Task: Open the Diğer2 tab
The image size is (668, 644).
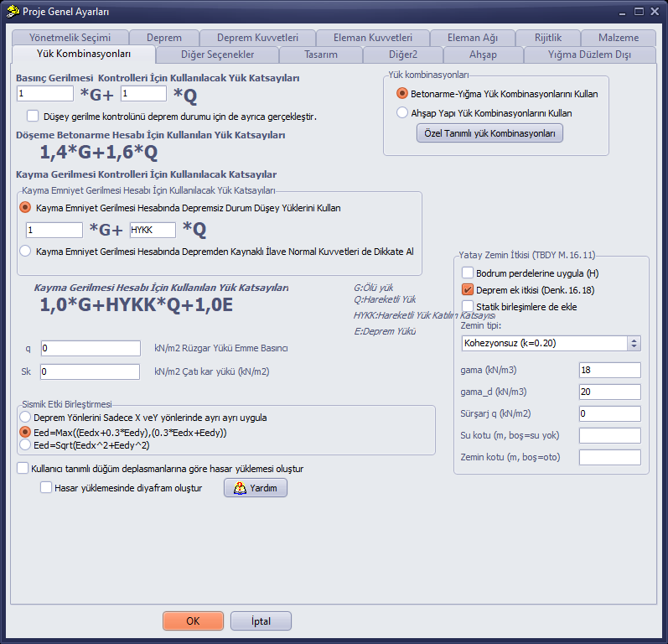Action: 403,55
